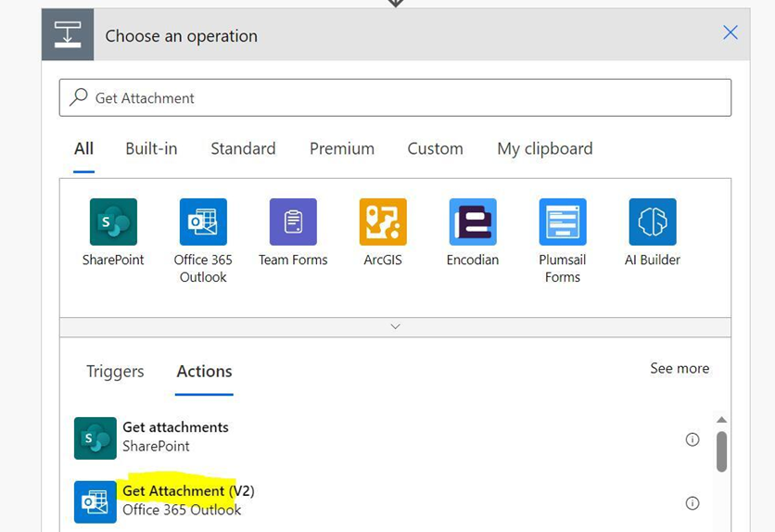Click the operation header icon

pyautogui.click(x=68, y=34)
